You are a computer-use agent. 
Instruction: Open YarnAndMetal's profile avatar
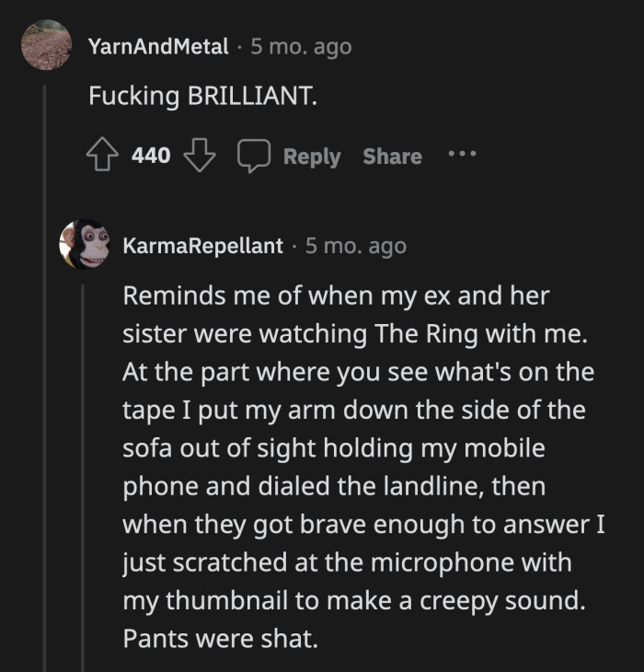point(46,45)
